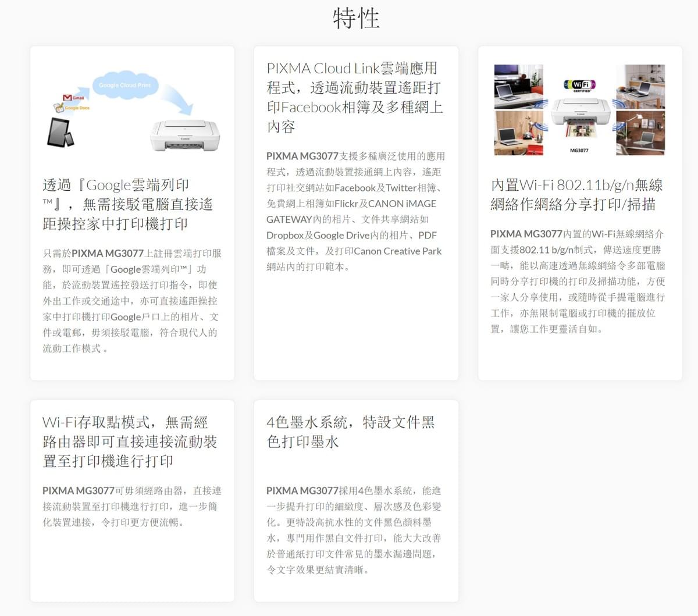The height and width of the screenshot is (616, 698).
Task: Click the heading starting "透過『Google雲端列印"
Action: point(128,205)
